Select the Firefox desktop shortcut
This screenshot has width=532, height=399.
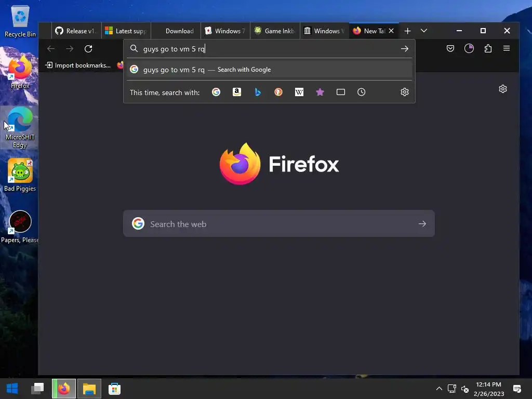tap(20, 72)
